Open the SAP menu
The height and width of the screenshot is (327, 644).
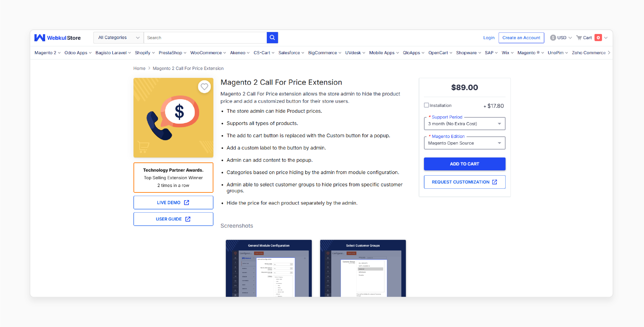pos(491,53)
